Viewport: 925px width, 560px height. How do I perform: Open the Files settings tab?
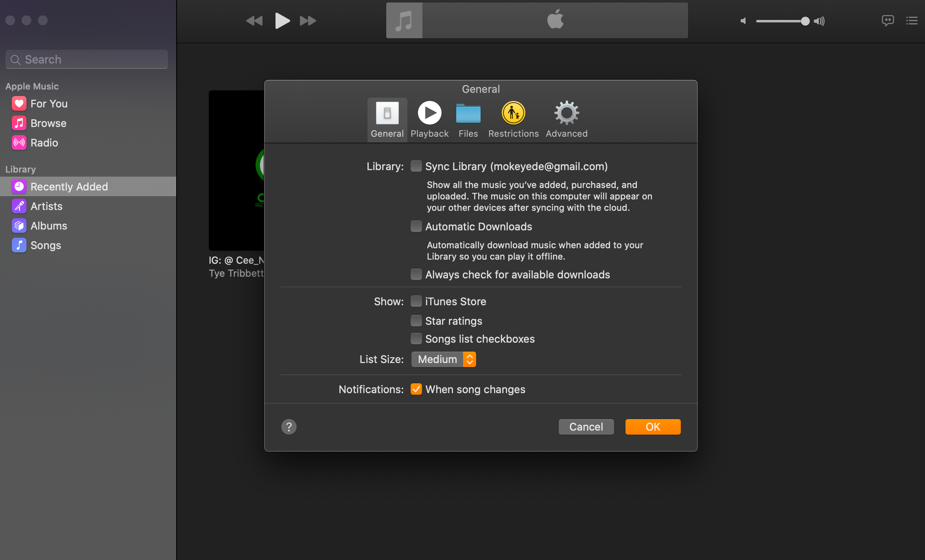coord(468,119)
